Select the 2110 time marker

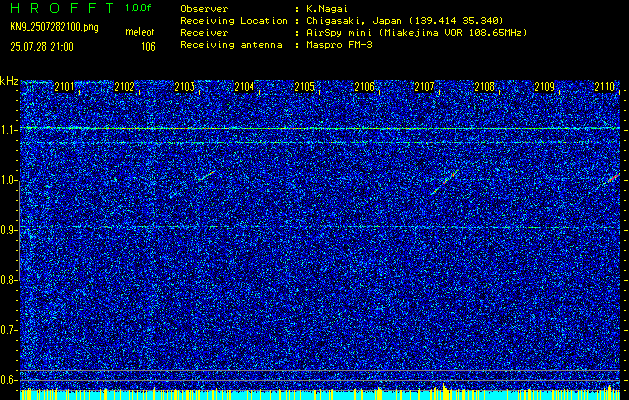point(605,87)
